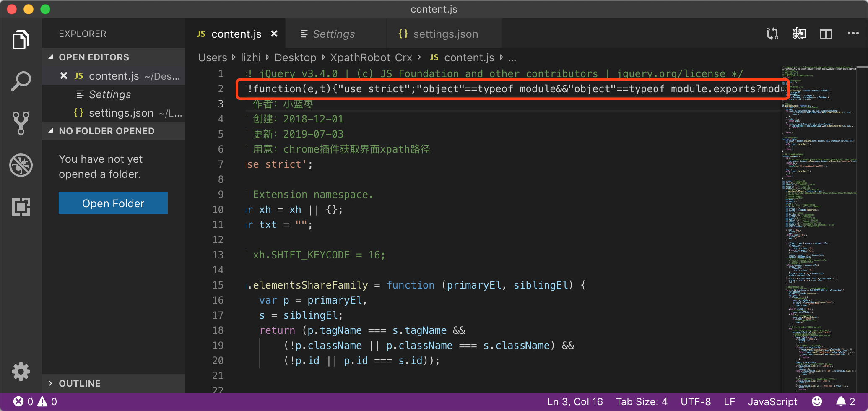Open notifications bell in status bar
The width and height of the screenshot is (868, 411).
click(x=845, y=402)
